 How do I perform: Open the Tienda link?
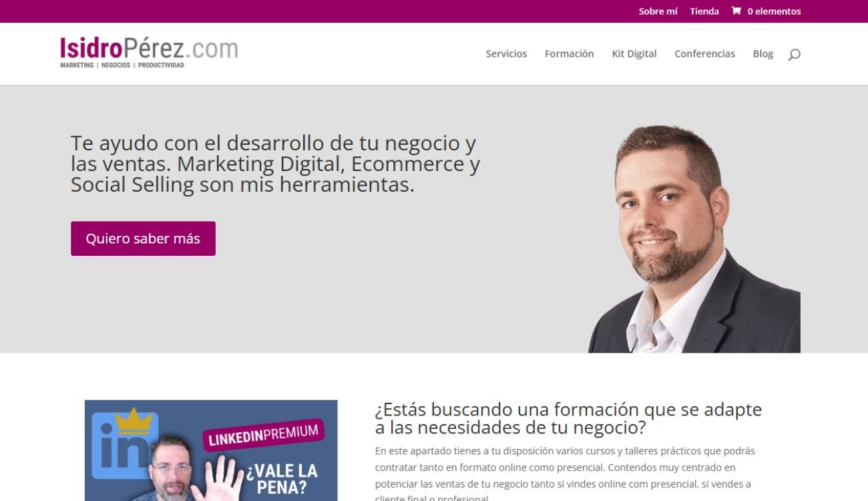(704, 11)
